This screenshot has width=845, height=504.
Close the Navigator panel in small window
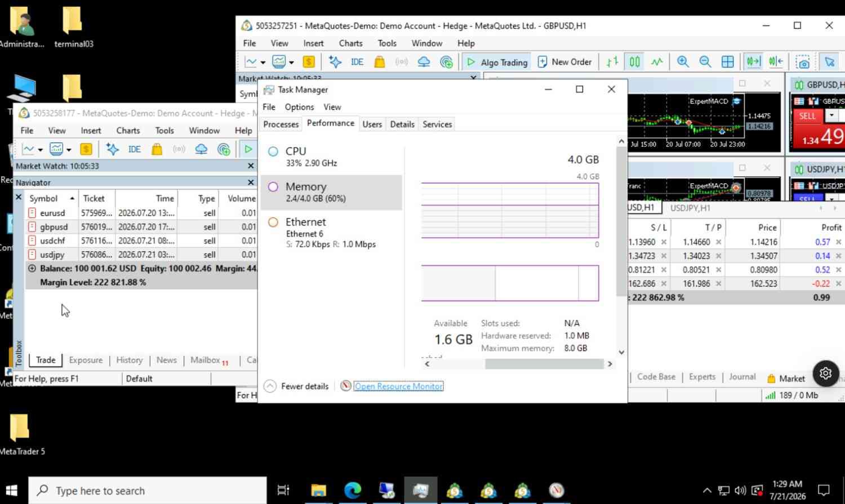coord(251,182)
